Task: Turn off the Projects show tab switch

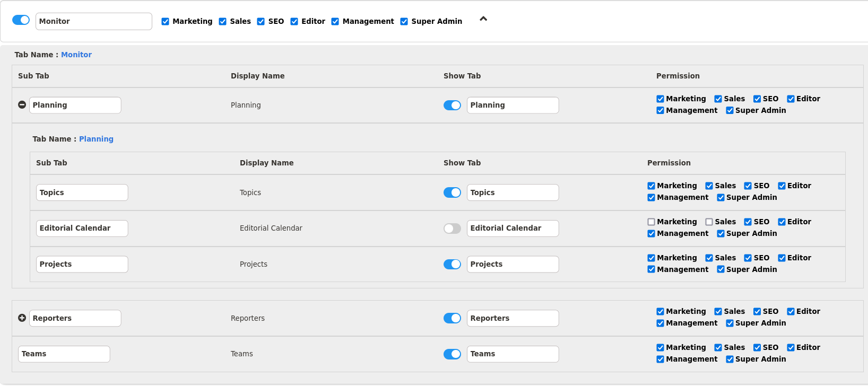Action: click(452, 265)
